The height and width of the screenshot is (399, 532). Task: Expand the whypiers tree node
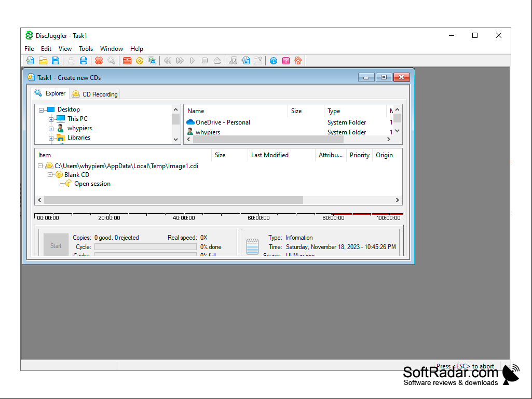tap(51, 129)
